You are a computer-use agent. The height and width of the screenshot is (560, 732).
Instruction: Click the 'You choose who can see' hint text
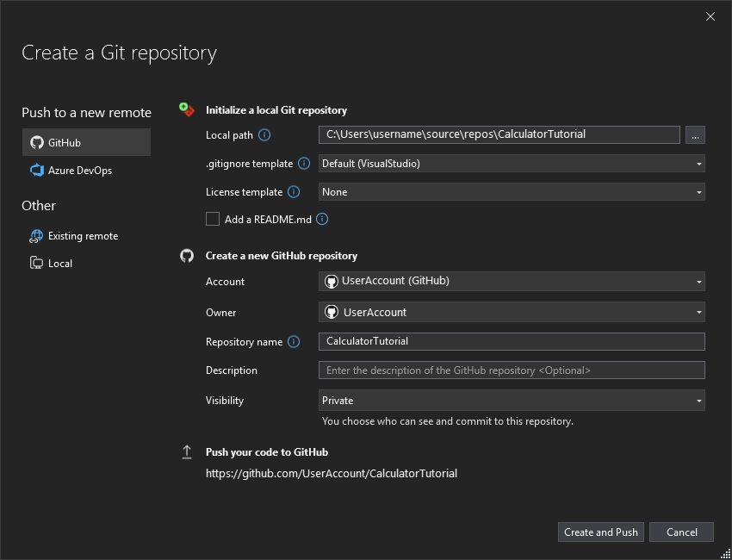(448, 421)
